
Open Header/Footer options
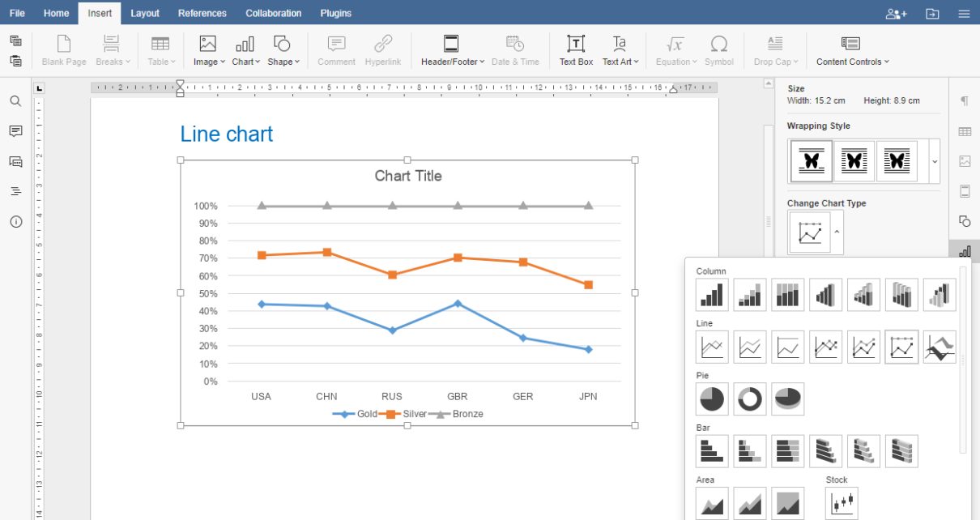452,50
